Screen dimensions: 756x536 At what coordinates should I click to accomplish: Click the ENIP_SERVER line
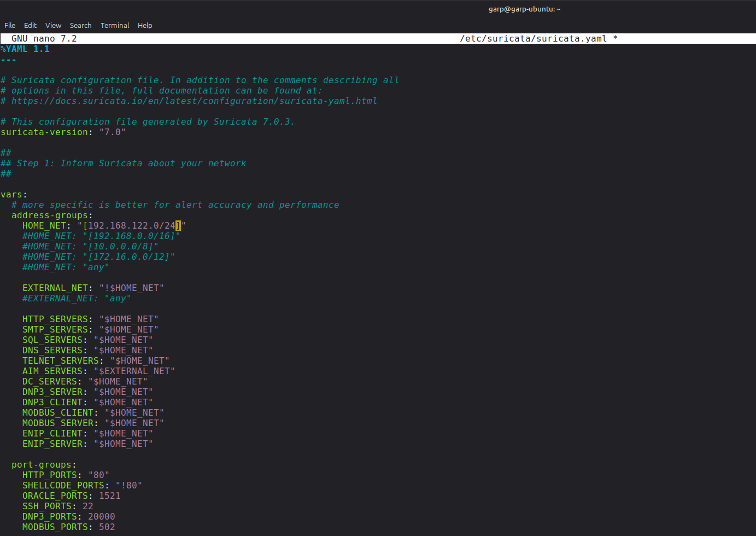(x=88, y=444)
